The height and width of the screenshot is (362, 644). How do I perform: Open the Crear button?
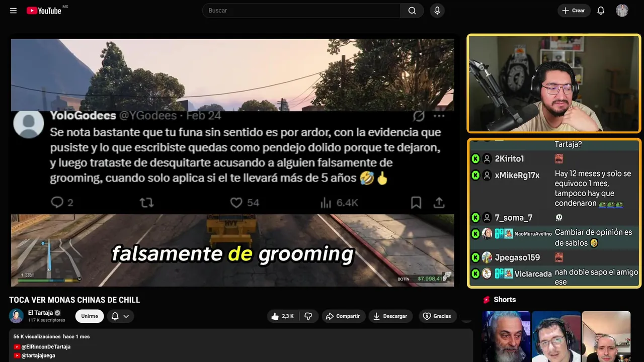pos(574,11)
